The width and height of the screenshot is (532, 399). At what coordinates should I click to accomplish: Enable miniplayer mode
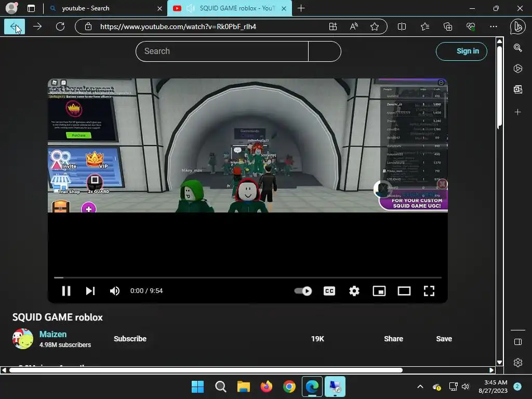pos(379,291)
